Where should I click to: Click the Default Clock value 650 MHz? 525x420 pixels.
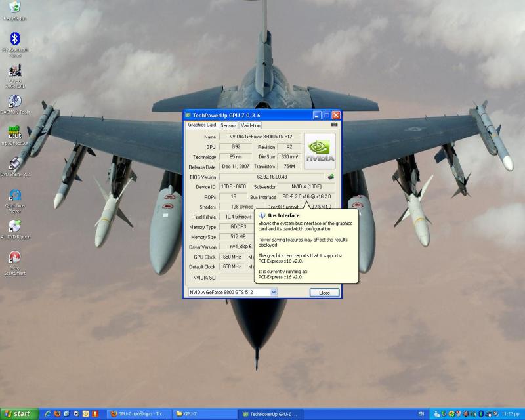click(x=232, y=266)
